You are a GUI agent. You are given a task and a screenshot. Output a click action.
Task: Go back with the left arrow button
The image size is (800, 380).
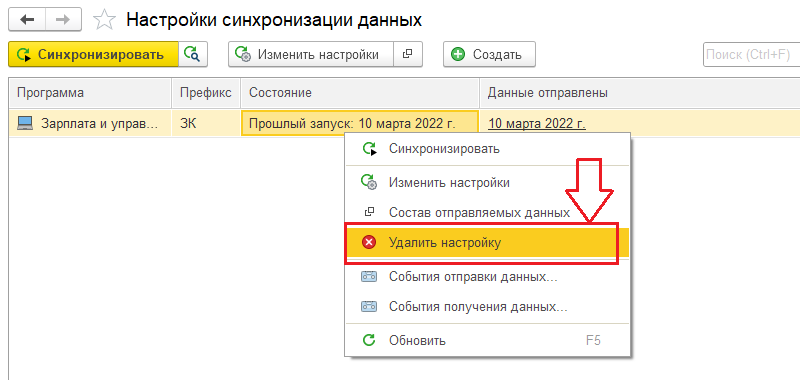point(27,20)
